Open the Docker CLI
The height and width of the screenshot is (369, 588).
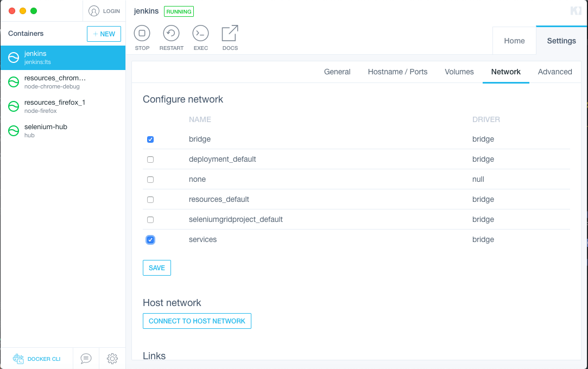pyautogui.click(x=37, y=359)
